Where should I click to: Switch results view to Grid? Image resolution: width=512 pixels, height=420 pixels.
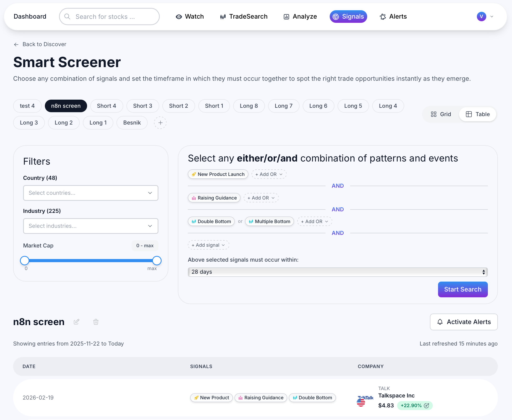coord(441,114)
